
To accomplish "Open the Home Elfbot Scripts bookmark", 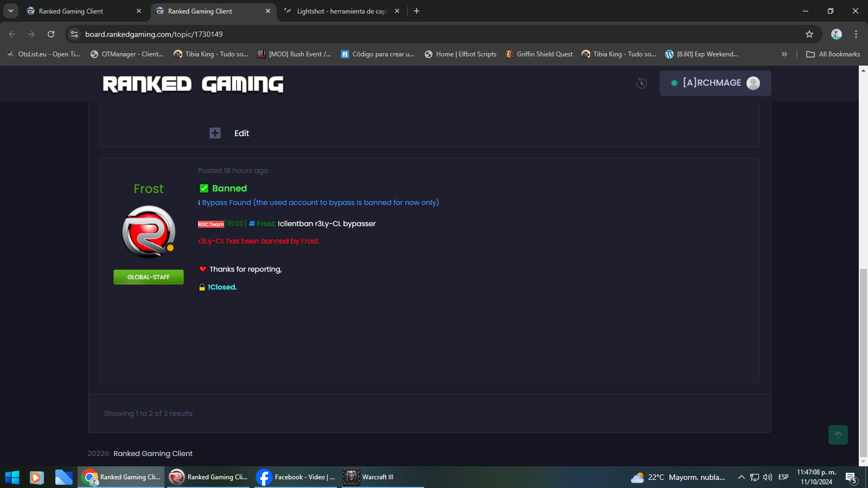I will pos(461,54).
